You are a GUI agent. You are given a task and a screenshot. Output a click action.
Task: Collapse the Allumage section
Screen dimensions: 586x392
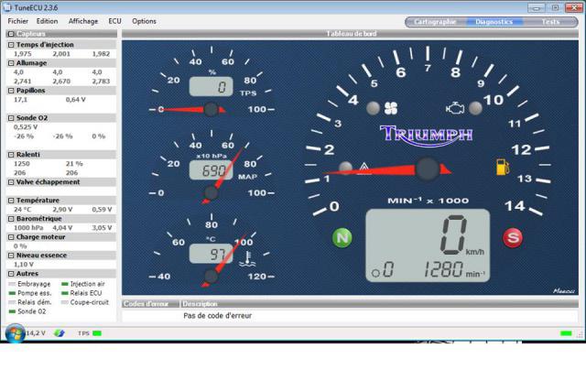[11, 63]
